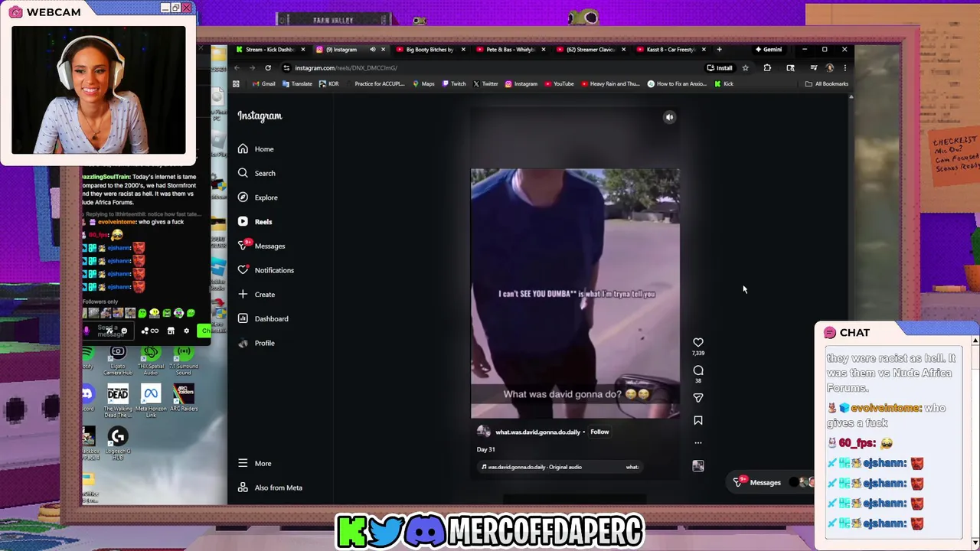
Task: Open Dashboard in Instagram sidebar
Action: (263, 319)
